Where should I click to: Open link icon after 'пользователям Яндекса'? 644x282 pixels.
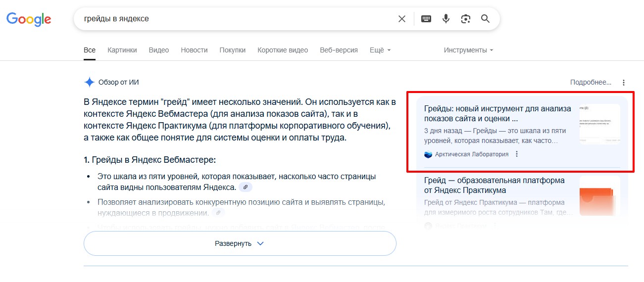[246, 187]
